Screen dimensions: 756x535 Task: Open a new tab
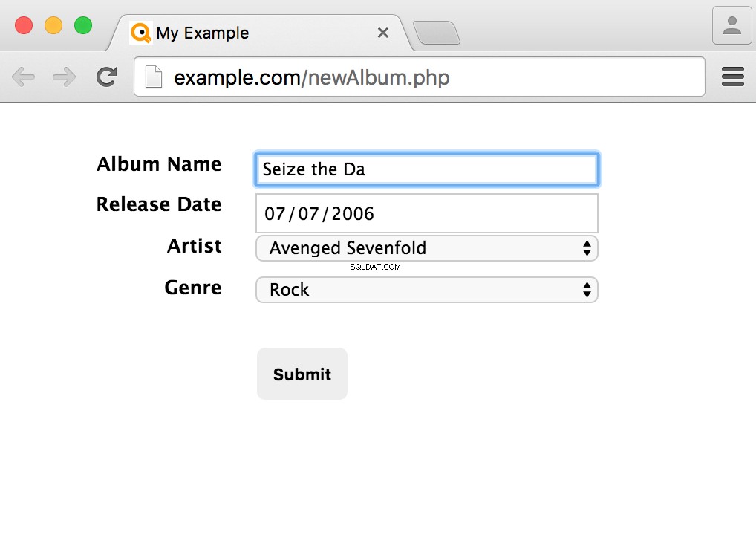437,33
